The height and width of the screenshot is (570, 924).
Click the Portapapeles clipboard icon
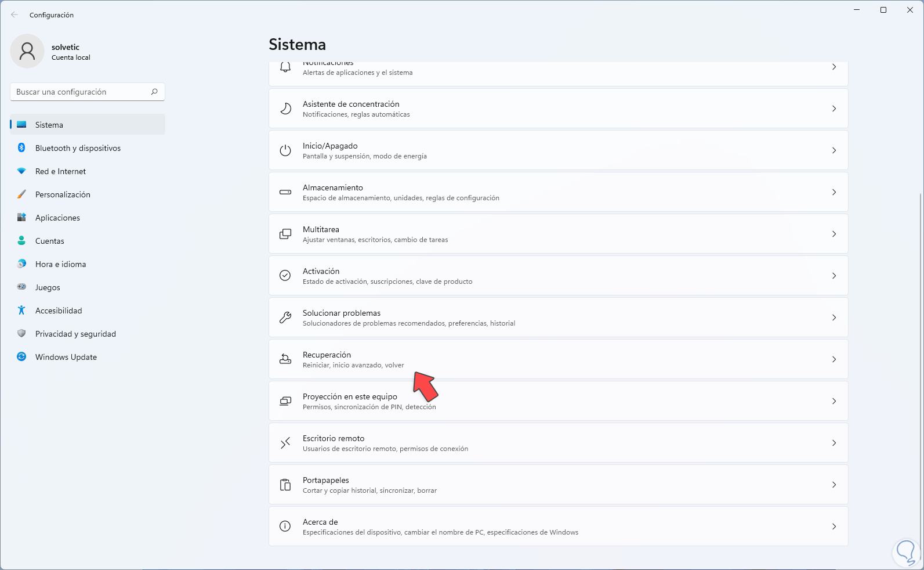click(x=285, y=485)
